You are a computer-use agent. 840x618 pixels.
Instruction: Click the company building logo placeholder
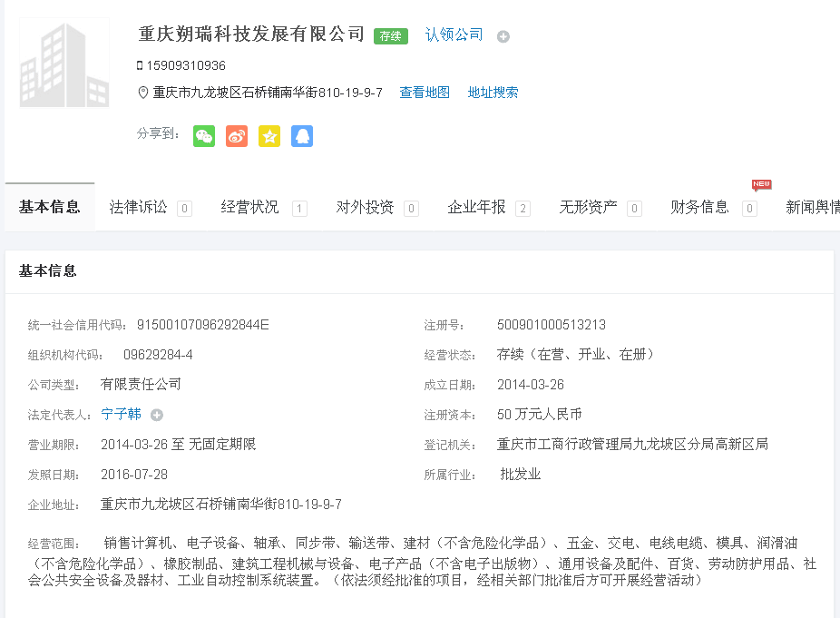click(x=64, y=64)
